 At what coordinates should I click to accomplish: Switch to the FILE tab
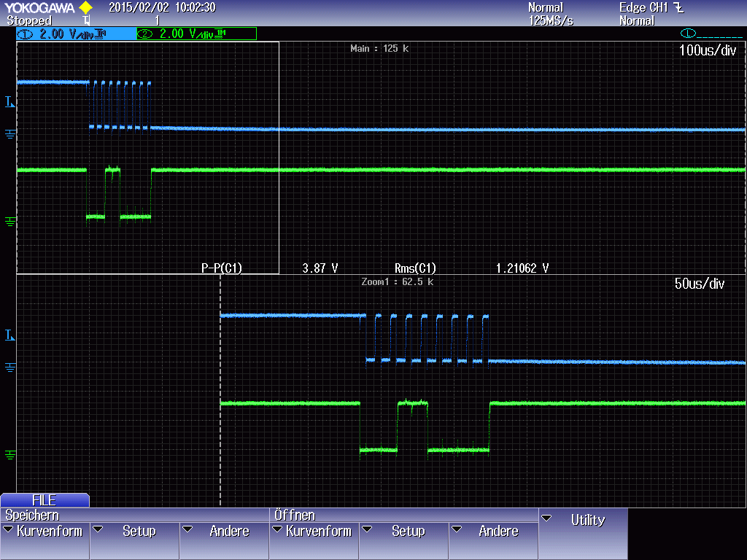[44, 500]
